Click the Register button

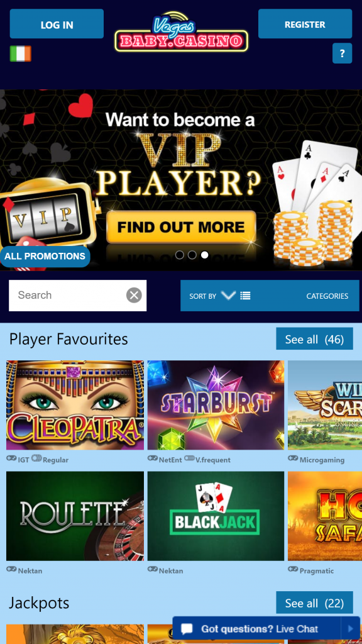(305, 24)
